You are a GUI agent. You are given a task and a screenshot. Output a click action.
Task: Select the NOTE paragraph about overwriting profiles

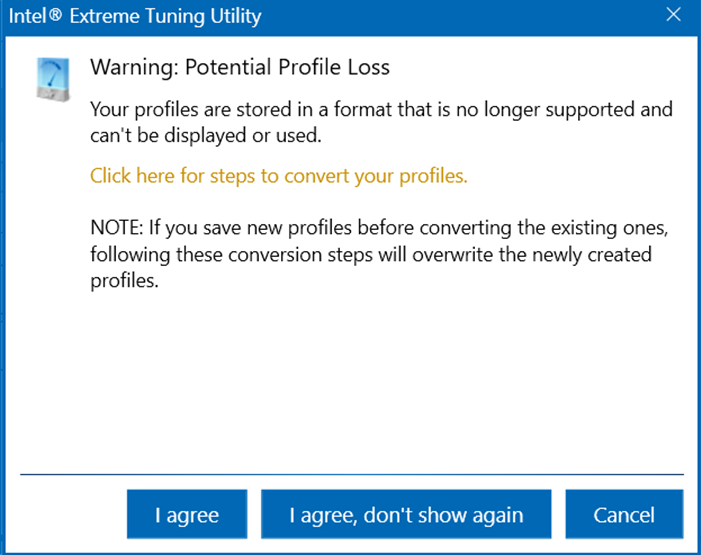[379, 254]
